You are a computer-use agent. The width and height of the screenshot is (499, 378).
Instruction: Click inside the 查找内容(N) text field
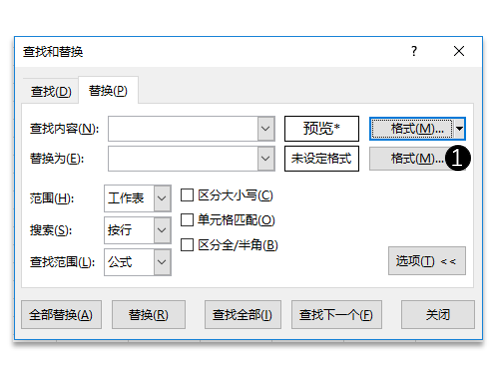(183, 129)
